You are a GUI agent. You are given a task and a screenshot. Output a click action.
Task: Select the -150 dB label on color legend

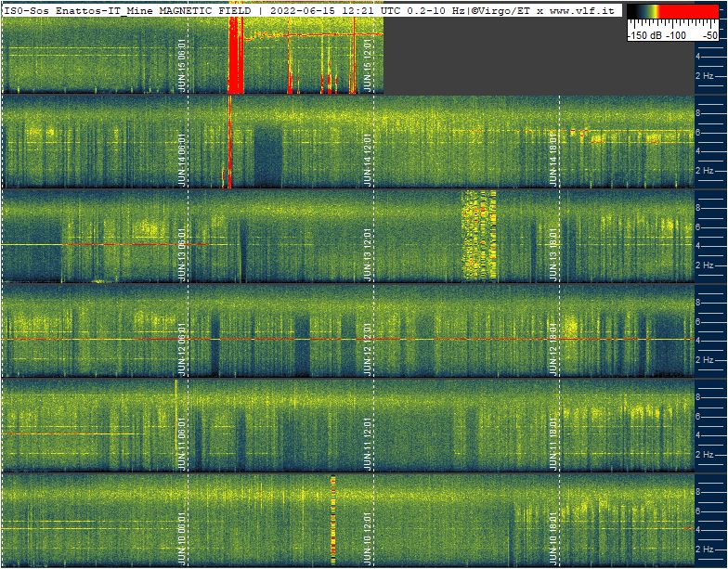coord(644,35)
